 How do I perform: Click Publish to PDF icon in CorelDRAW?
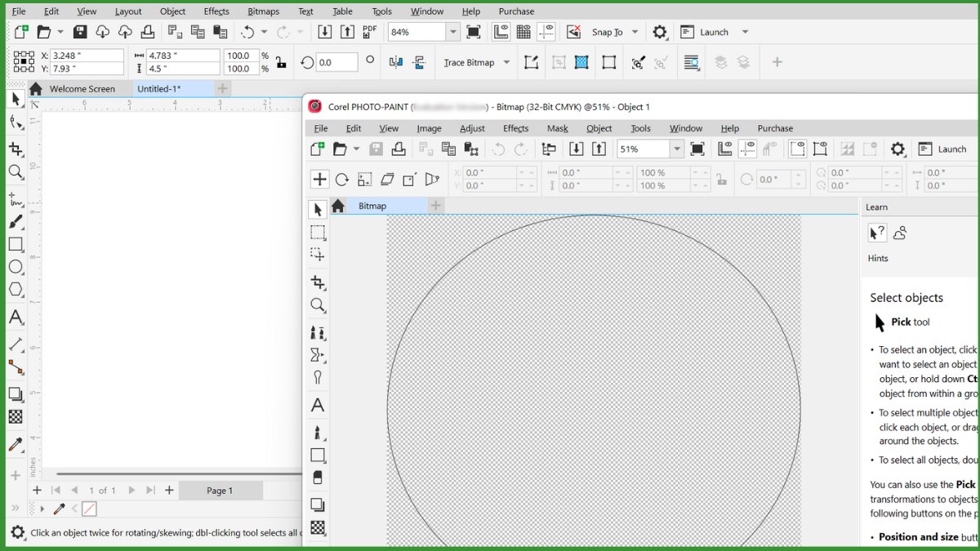[370, 32]
